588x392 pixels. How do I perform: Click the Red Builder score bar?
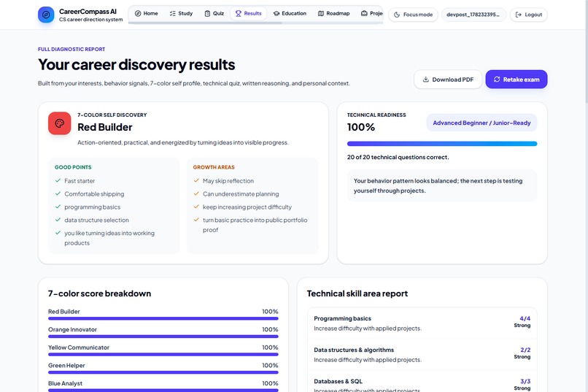[x=163, y=318]
